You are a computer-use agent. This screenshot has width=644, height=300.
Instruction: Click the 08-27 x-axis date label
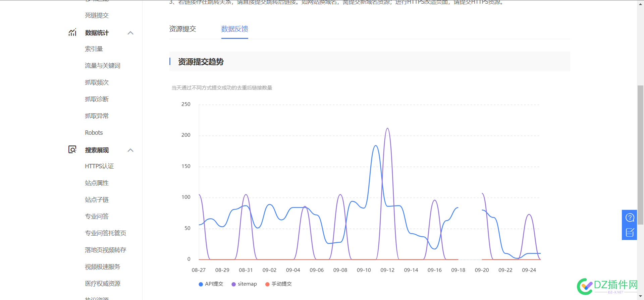[199, 270]
